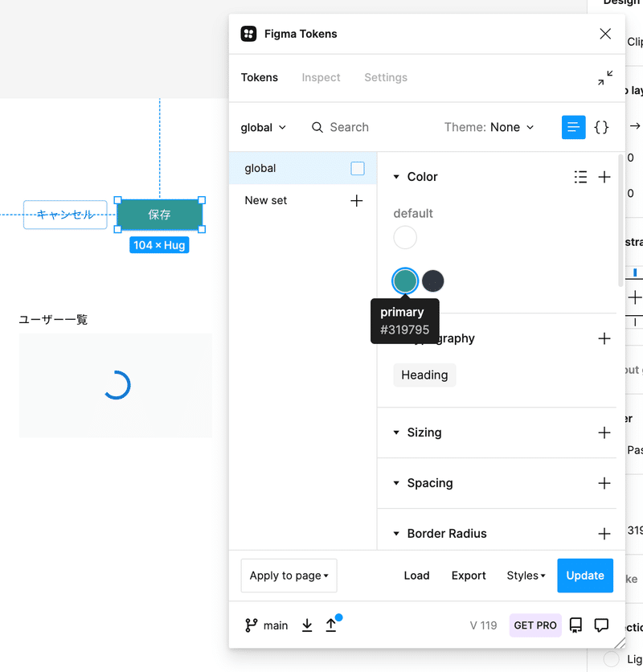Push tokens to remote with upload icon

tap(331, 625)
